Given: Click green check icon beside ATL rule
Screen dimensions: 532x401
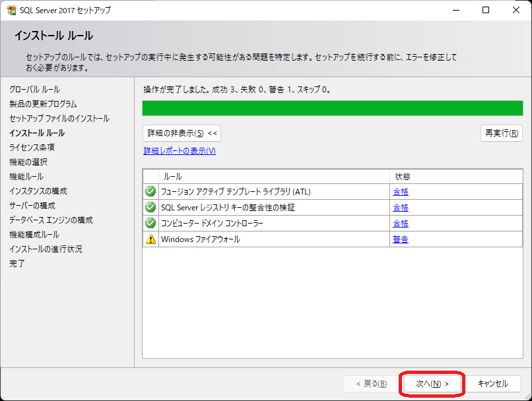Looking at the screenshot, I should [x=150, y=192].
